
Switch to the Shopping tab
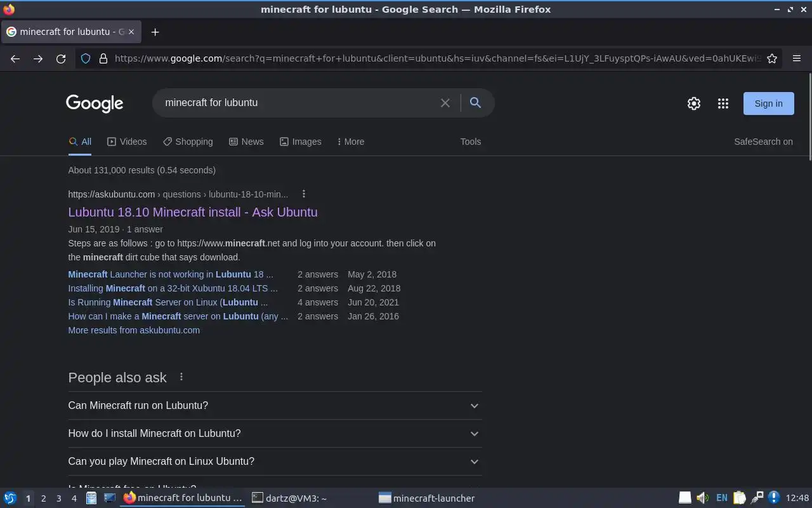[x=188, y=142]
